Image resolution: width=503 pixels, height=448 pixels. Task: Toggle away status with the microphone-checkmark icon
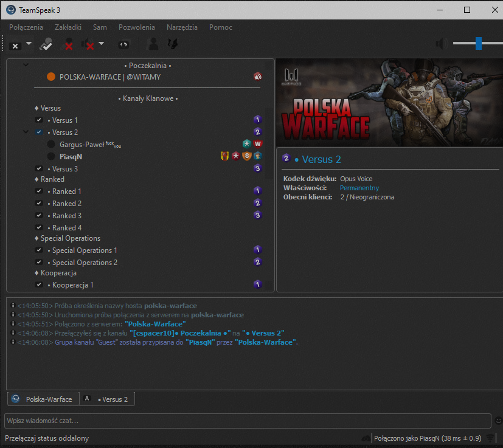point(46,44)
